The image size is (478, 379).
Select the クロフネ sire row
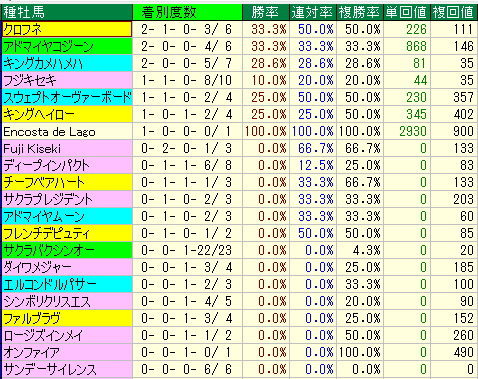pyautogui.click(x=240, y=29)
